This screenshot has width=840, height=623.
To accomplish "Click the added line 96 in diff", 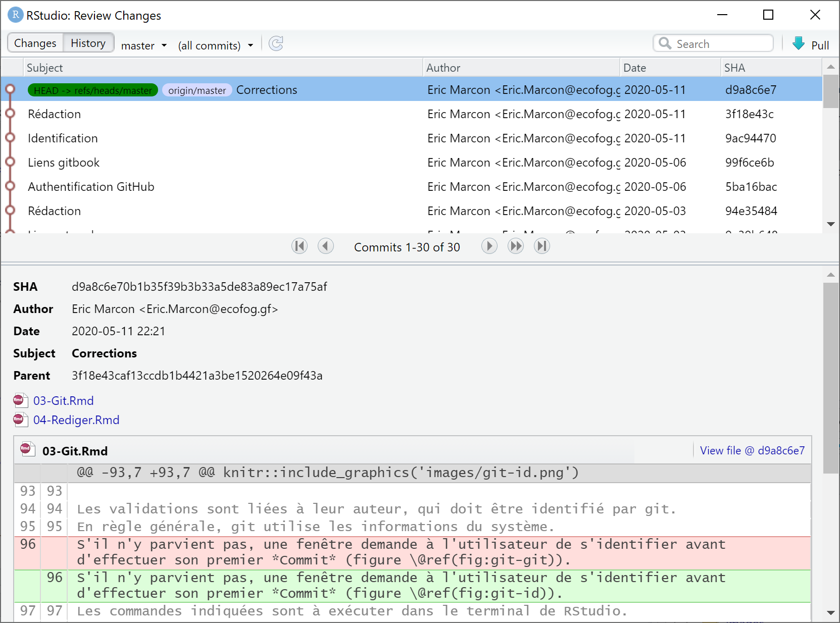I will pyautogui.click(x=413, y=586).
